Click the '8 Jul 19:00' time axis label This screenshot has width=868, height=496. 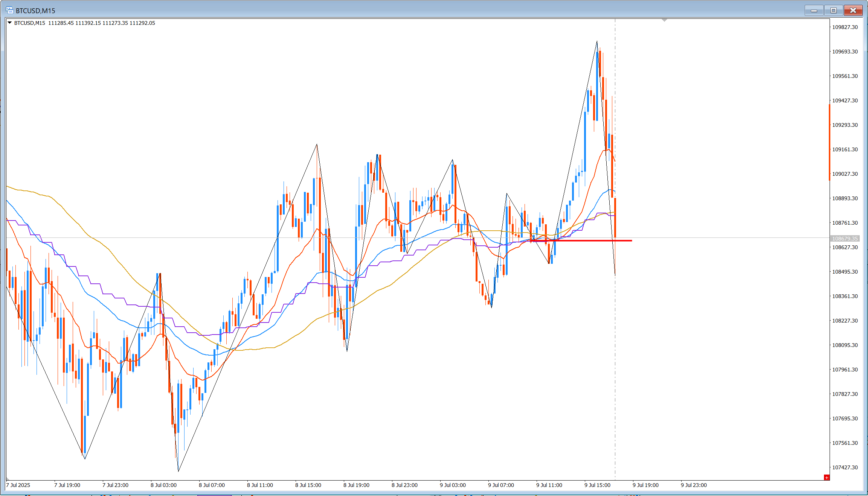coord(356,485)
